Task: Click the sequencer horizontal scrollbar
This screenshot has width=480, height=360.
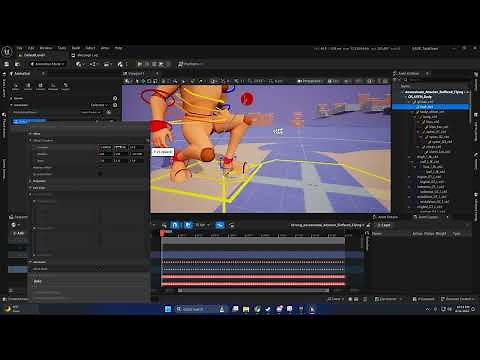Action: point(253,290)
